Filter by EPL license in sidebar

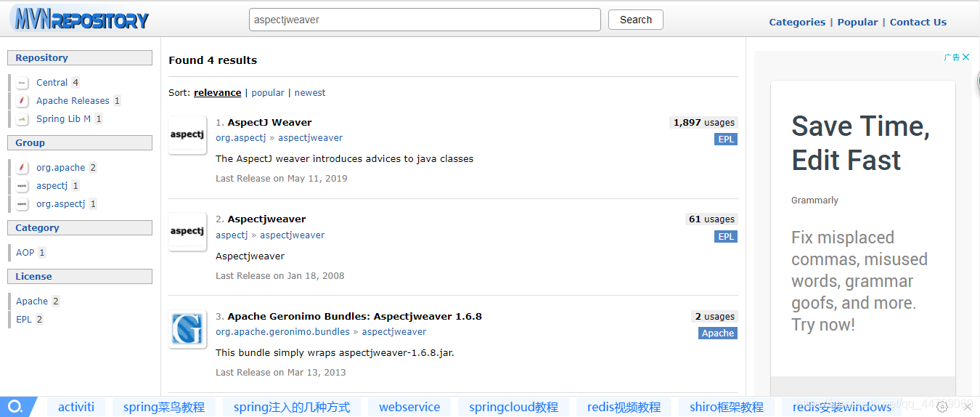24,320
